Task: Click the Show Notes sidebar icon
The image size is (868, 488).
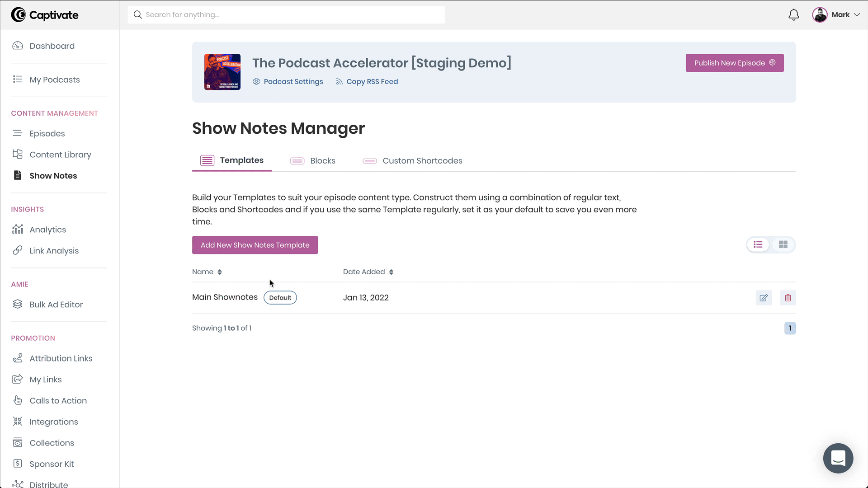Action: [17, 175]
